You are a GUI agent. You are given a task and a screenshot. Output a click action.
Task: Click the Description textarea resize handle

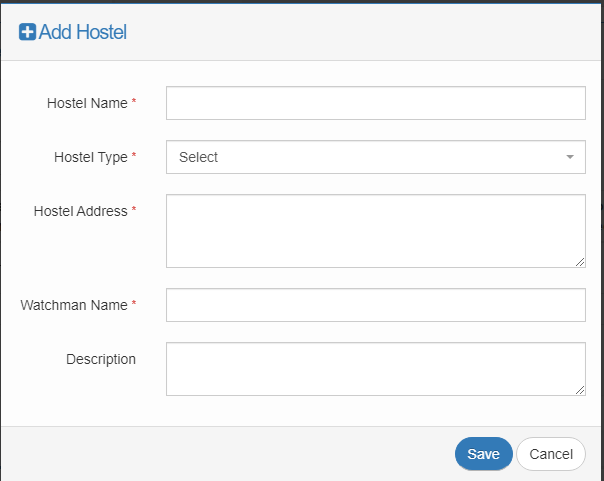pyautogui.click(x=580, y=390)
